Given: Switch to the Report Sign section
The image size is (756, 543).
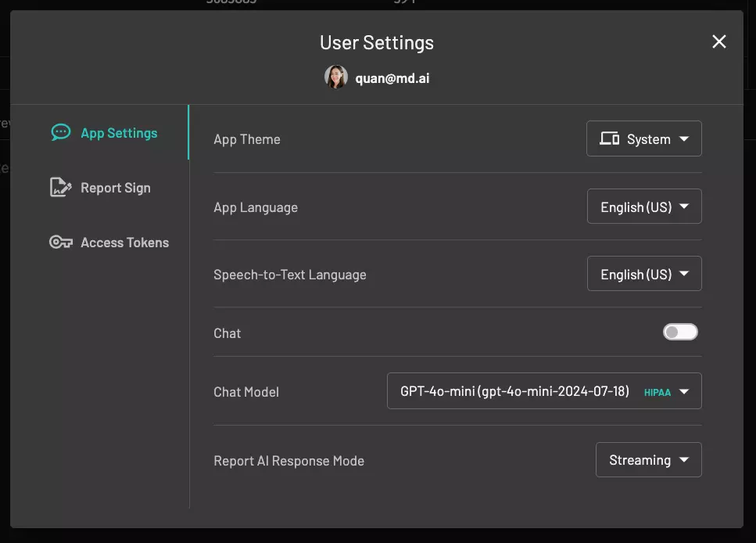Looking at the screenshot, I should click(x=116, y=187).
